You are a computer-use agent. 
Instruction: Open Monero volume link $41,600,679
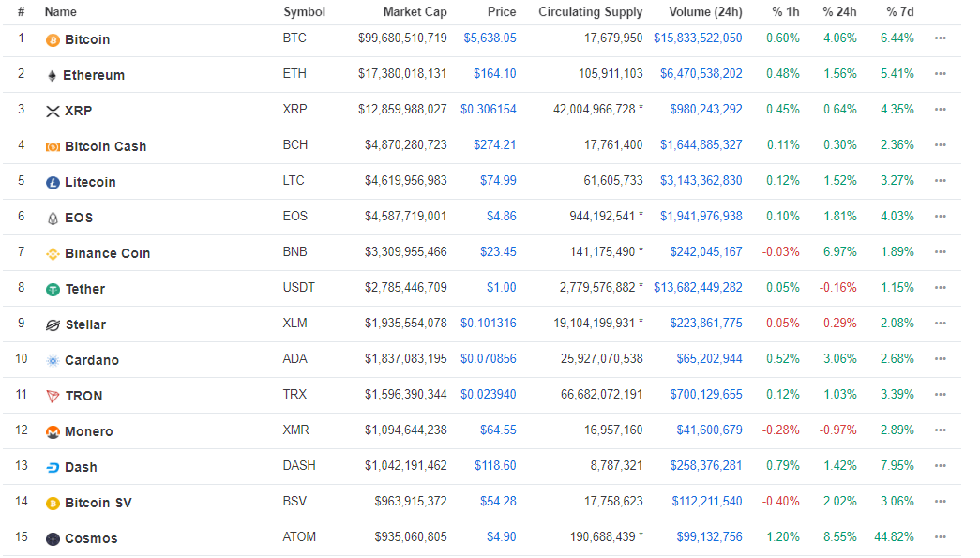pos(709,430)
